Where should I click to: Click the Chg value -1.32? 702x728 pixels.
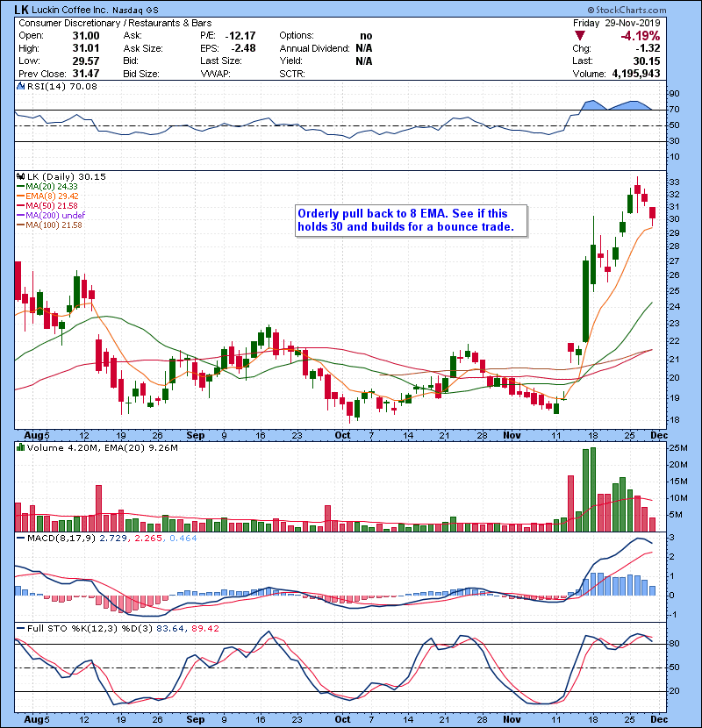point(648,48)
